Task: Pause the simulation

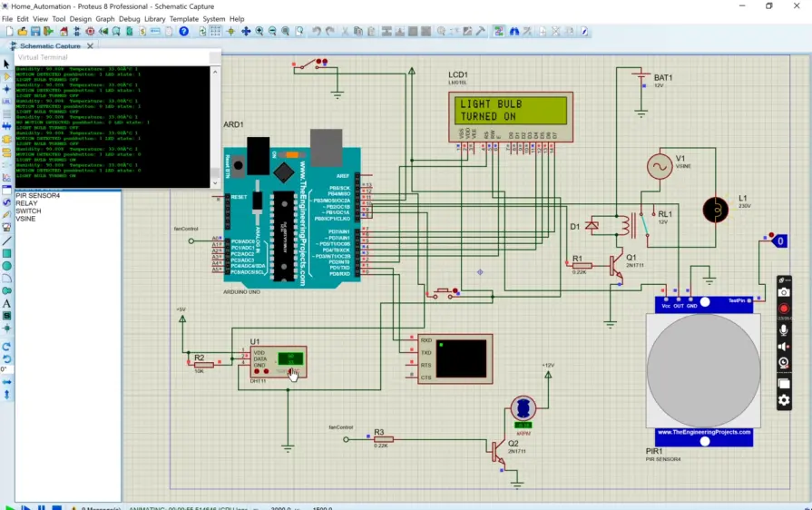Action: (x=42, y=508)
